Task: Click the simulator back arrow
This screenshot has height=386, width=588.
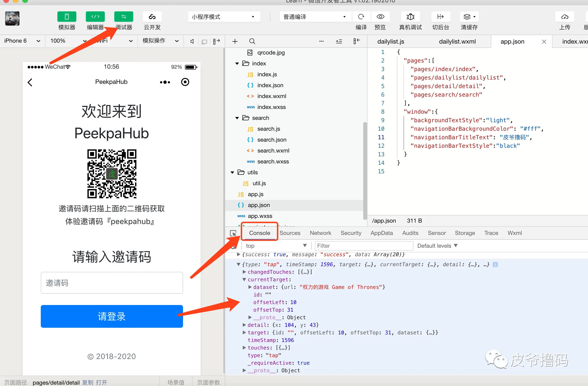Action: pos(30,82)
